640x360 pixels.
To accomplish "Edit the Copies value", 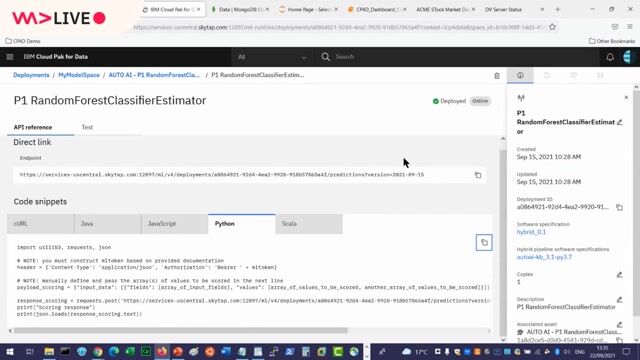I will click(620, 275).
